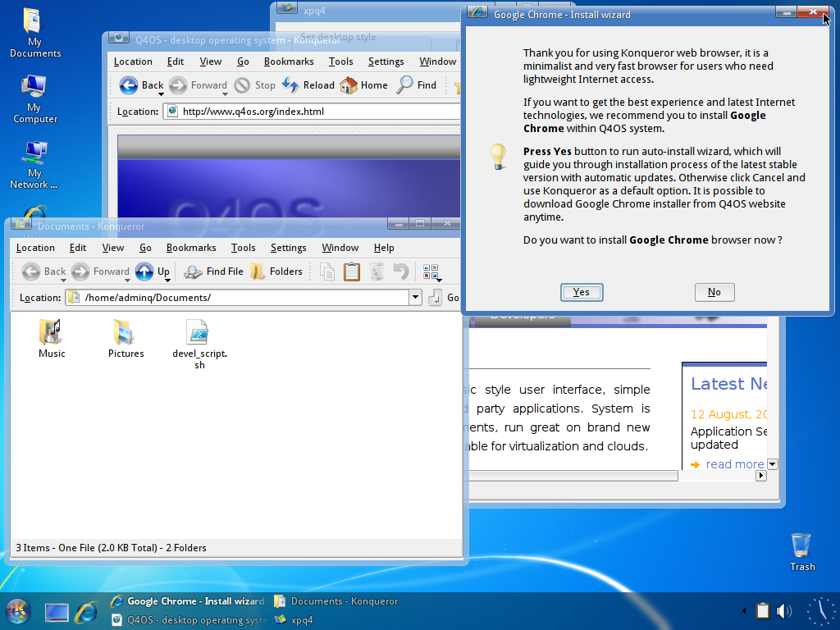Click the Q4OS browser URL field

312,112
